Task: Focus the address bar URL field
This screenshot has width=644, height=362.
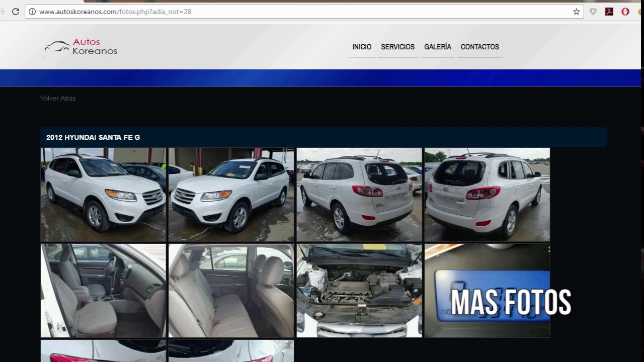Action: (304, 12)
